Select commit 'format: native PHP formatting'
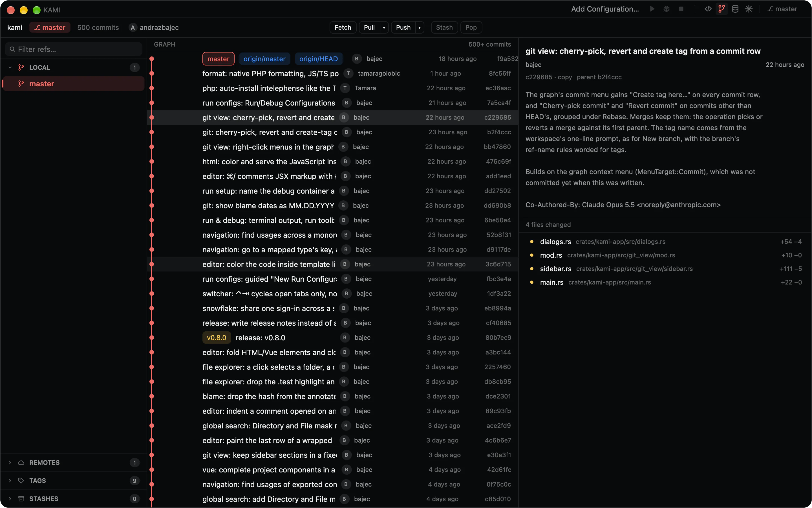The width and height of the screenshot is (812, 508). click(x=333, y=74)
